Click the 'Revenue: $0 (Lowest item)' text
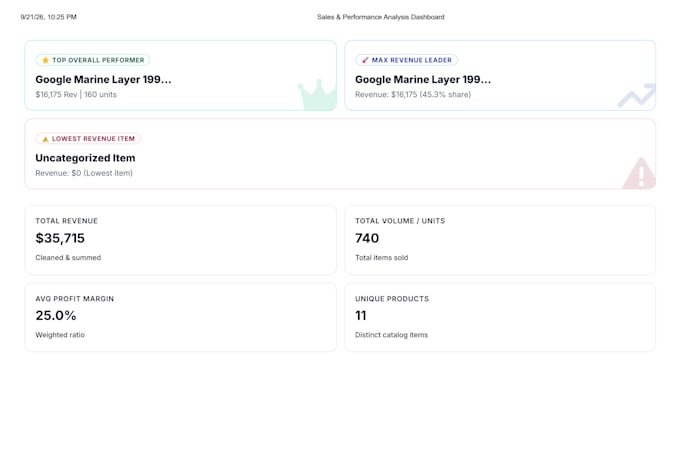 [84, 173]
